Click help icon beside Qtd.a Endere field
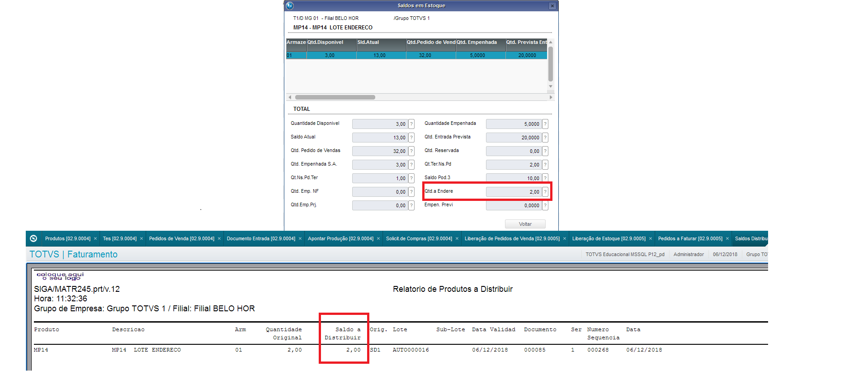The height and width of the screenshot is (371, 868). [x=545, y=192]
